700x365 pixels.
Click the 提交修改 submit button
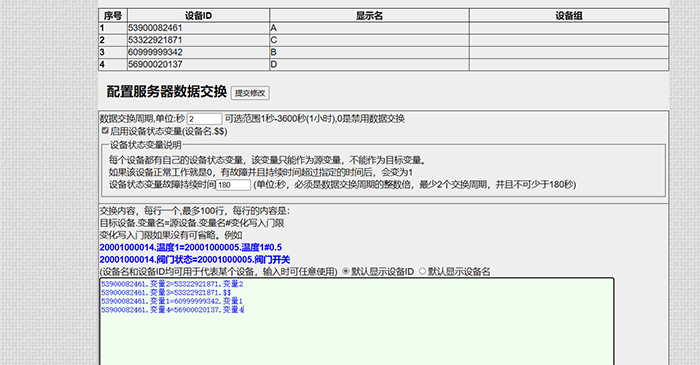[x=250, y=93]
